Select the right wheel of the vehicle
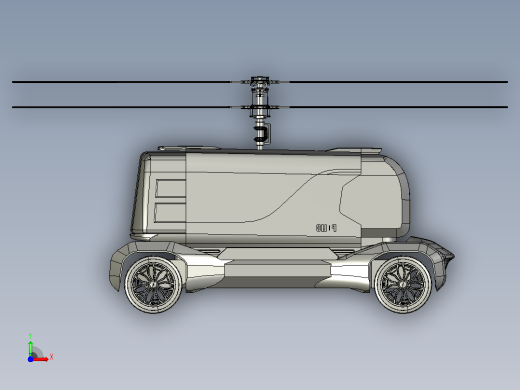Image resolution: width=520 pixels, height=390 pixels. [403, 284]
